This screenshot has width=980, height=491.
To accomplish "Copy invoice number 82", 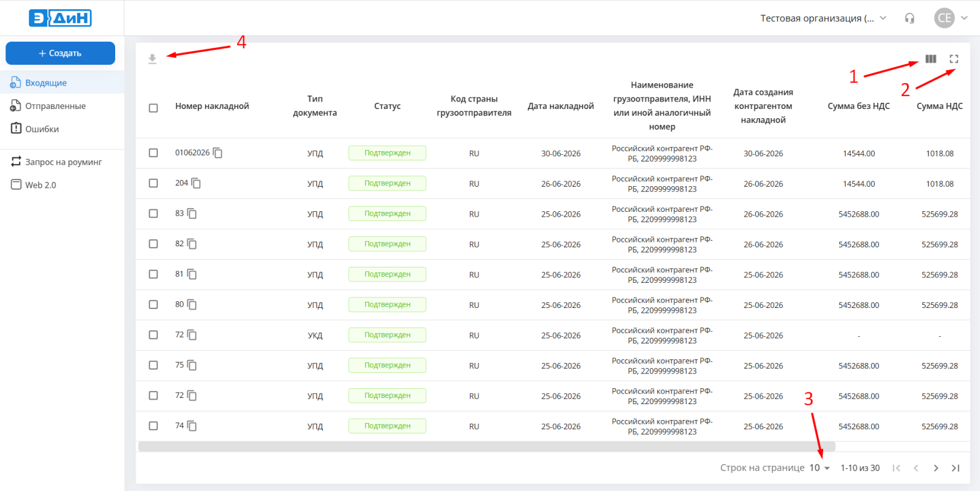I will [x=192, y=244].
